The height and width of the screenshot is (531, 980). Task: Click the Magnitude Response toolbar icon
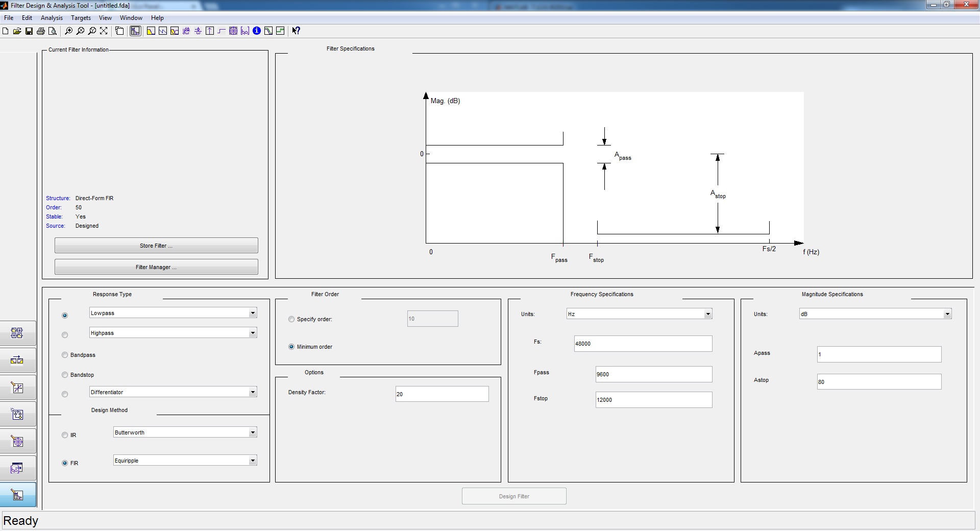point(151,31)
